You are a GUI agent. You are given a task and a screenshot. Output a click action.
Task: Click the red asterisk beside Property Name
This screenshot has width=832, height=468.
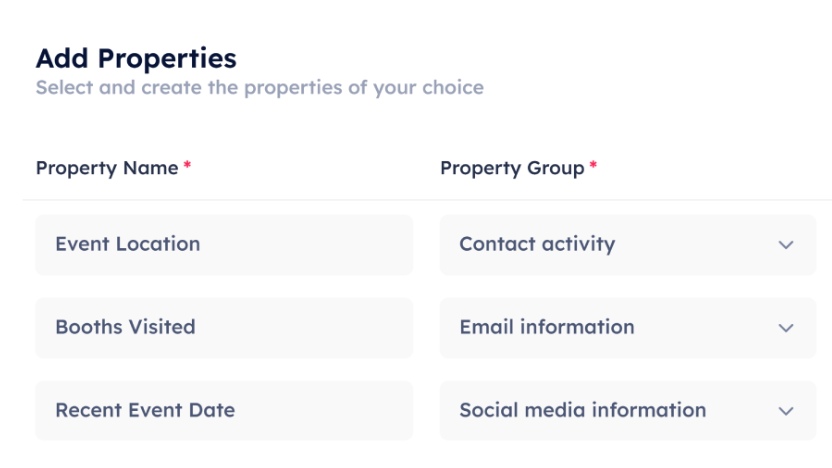187,167
